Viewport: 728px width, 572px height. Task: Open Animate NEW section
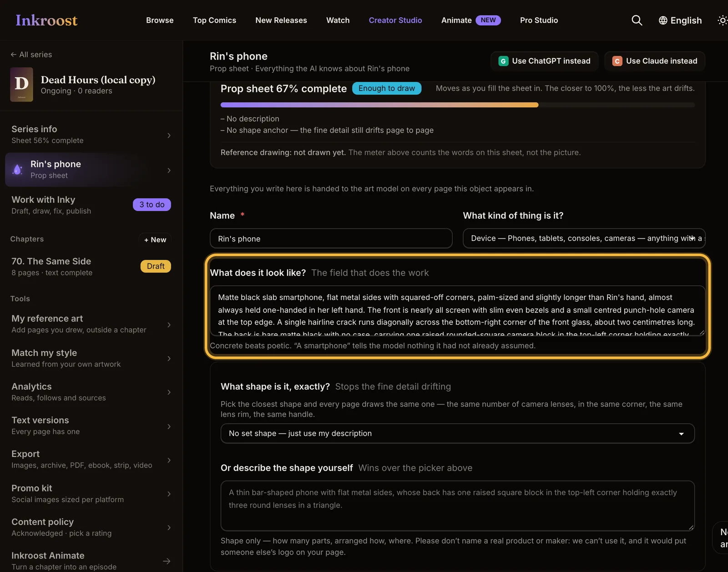[470, 20]
